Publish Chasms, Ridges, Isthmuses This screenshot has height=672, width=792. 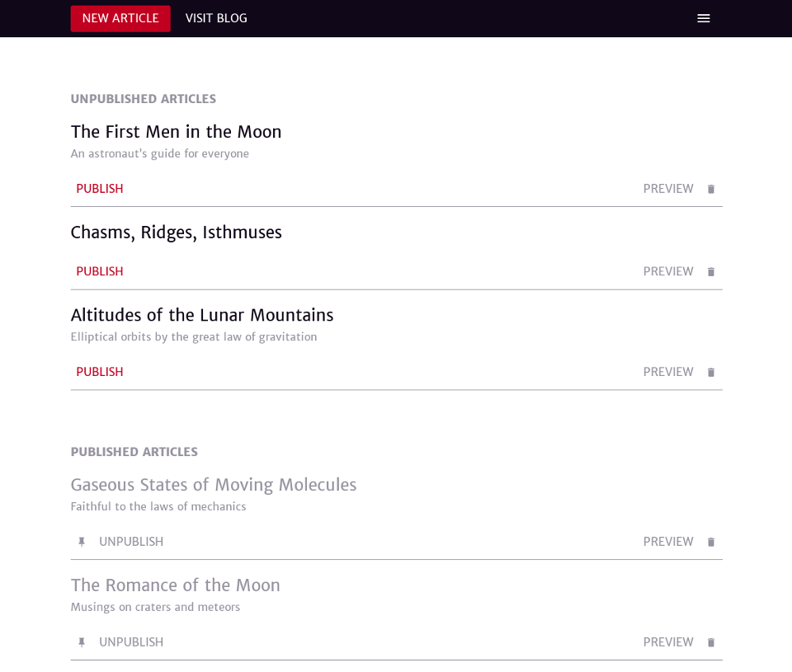100,271
